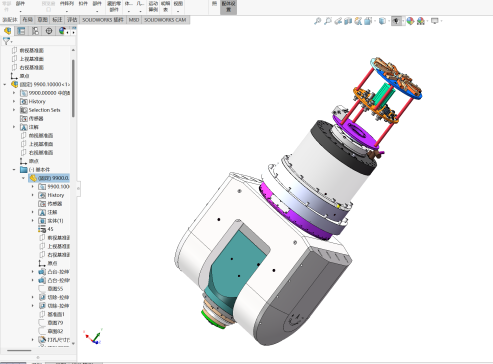Click the manager tabs right-arrow overflow
This screenshot has width=493, height=364.
pyautogui.click(x=73, y=32)
